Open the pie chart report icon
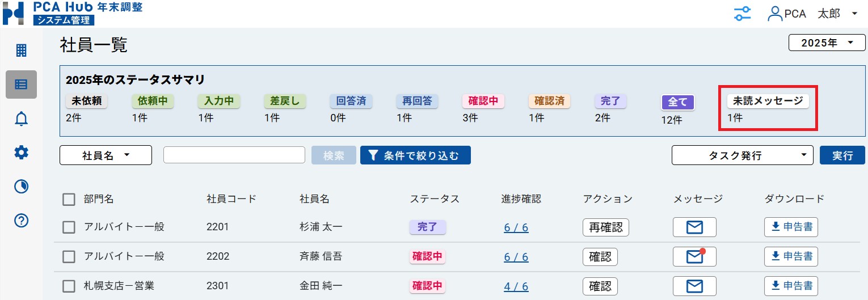Viewport: 868px width, 300px height. click(x=21, y=187)
